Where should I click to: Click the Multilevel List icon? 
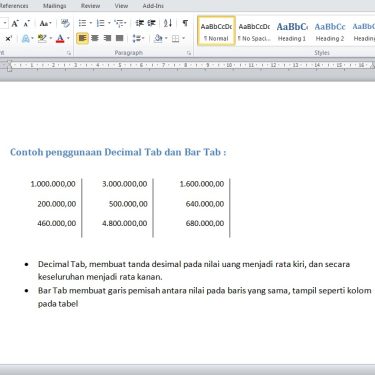[x=119, y=23]
